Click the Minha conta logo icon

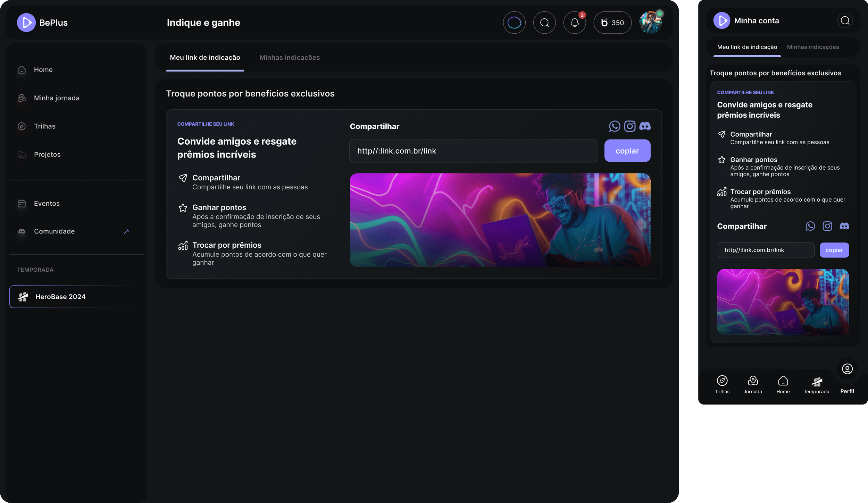point(721,21)
